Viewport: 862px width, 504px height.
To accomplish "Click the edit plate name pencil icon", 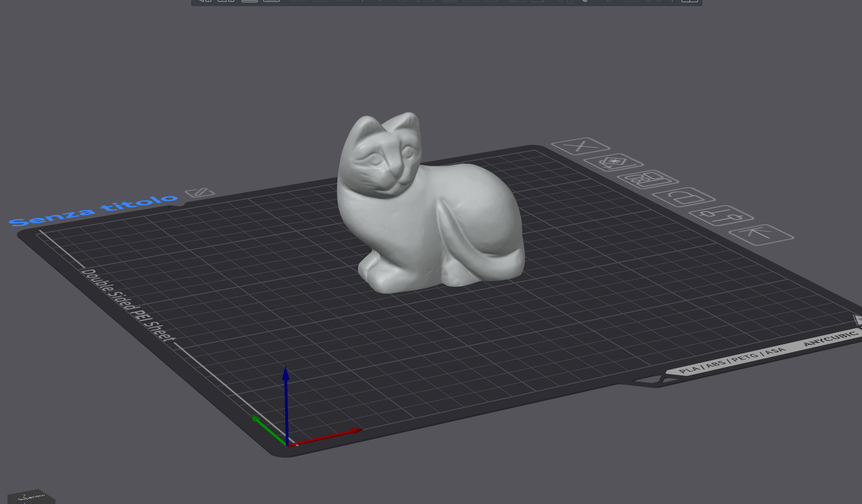I will 200,192.
